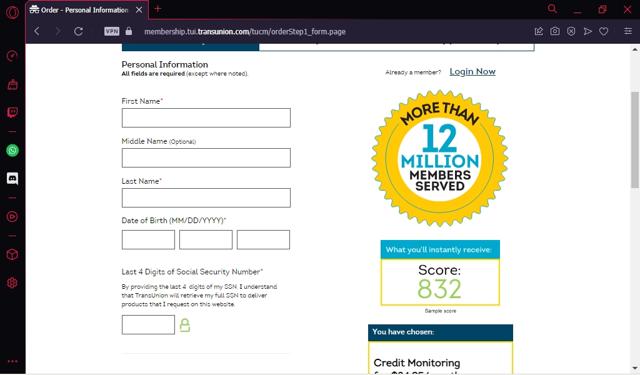This screenshot has width=640, height=375.
Task: Open the ad blocker shield icon
Action: click(x=571, y=31)
